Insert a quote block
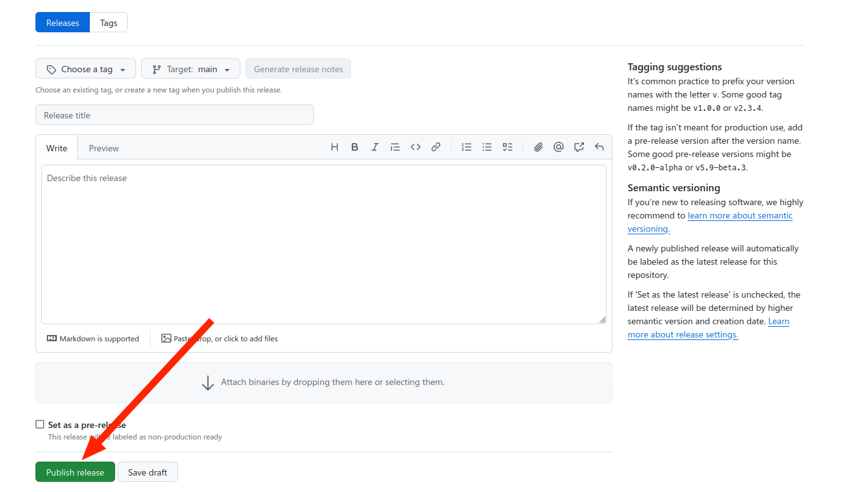 pos(395,147)
